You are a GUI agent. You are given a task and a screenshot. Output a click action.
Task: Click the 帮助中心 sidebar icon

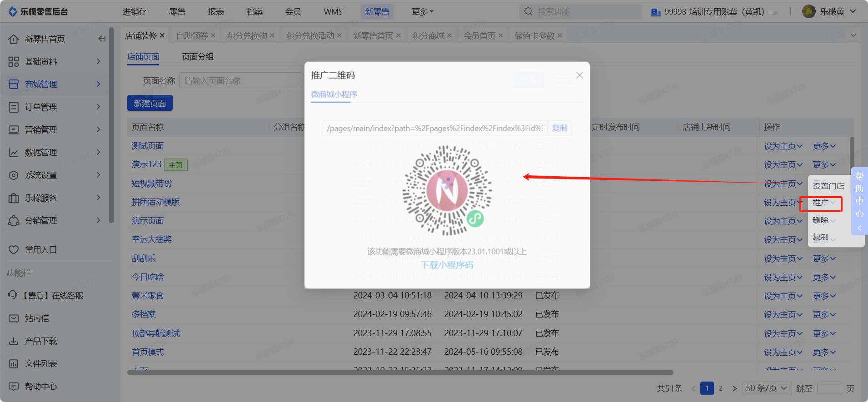[x=14, y=387]
